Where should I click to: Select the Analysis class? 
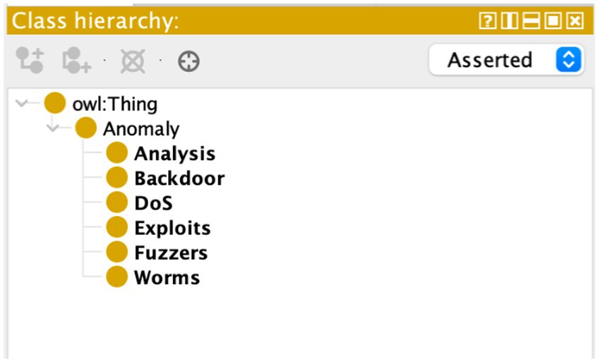[174, 154]
